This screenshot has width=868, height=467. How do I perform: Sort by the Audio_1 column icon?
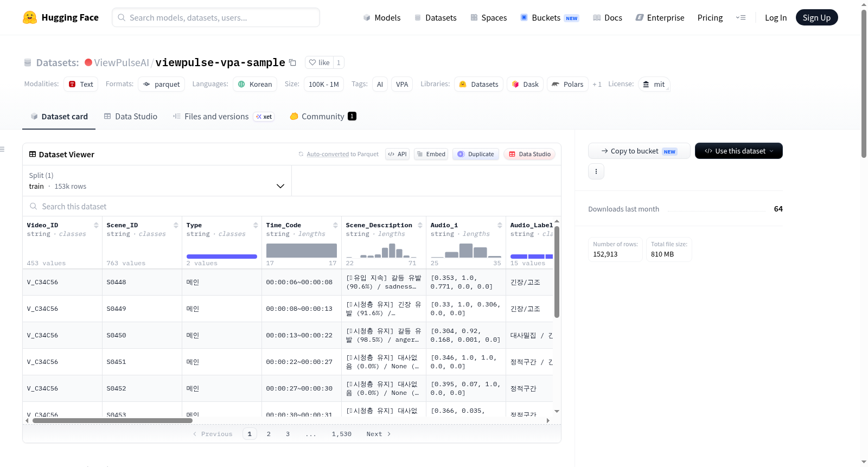tap(500, 225)
